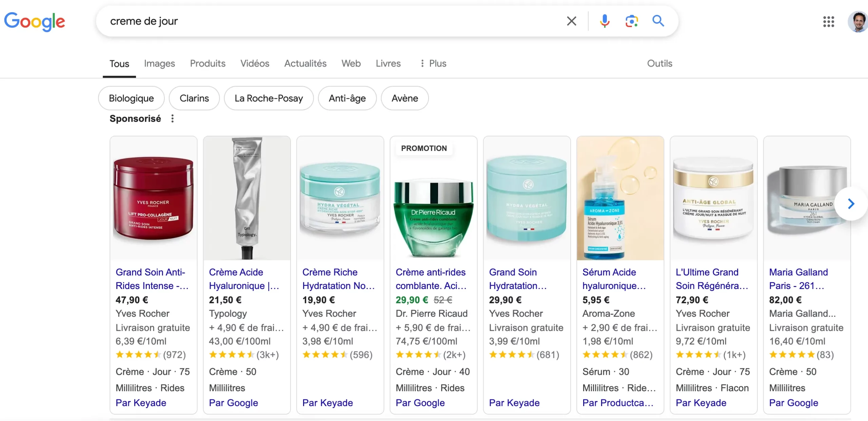Click Par Google under the Typology product

[233, 403]
